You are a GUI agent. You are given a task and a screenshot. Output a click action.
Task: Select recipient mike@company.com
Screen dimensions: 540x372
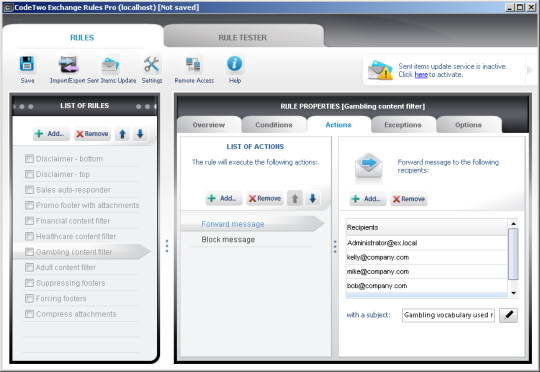[x=426, y=271]
